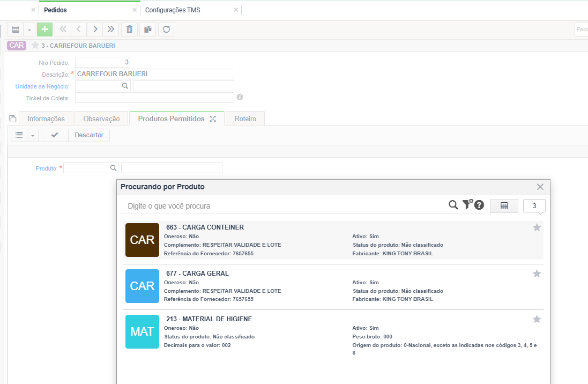Click the list view icon in subtoolbar

coord(19,135)
